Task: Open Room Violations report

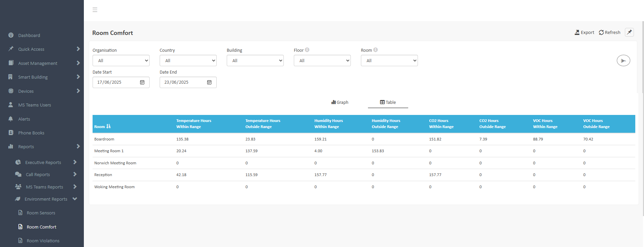Action: (x=43, y=241)
